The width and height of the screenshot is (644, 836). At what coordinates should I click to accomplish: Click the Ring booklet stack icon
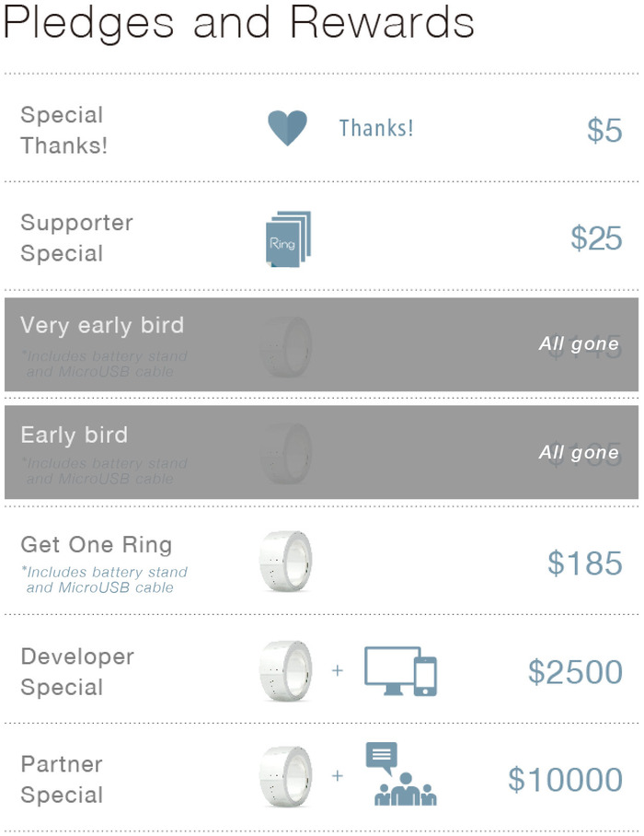pos(288,238)
